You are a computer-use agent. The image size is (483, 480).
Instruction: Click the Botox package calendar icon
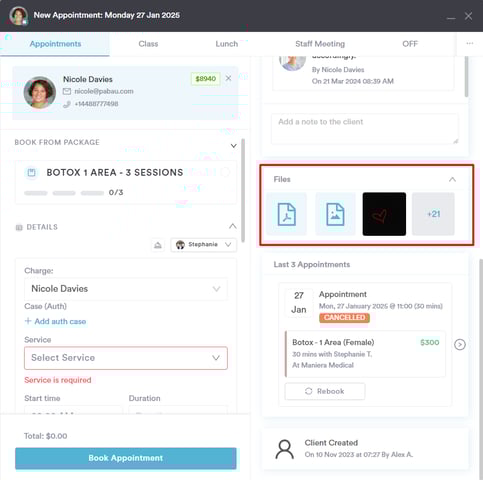click(x=32, y=173)
